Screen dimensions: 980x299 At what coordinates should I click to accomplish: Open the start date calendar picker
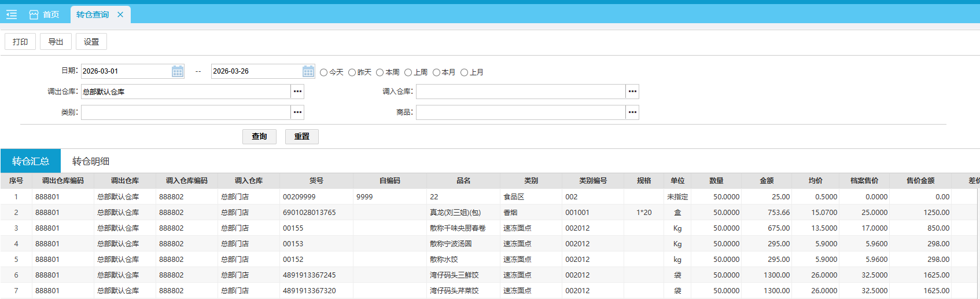coord(178,71)
